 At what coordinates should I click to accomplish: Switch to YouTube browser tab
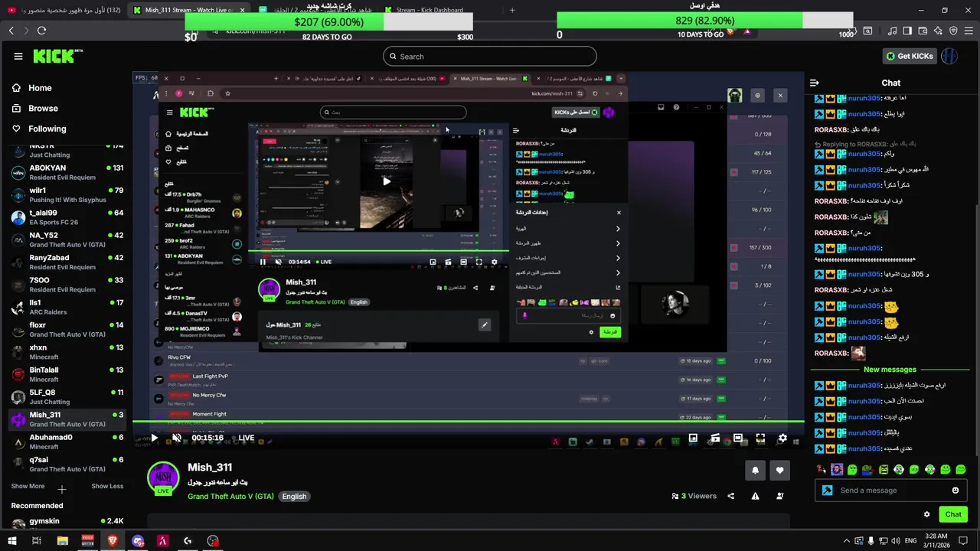point(63,10)
